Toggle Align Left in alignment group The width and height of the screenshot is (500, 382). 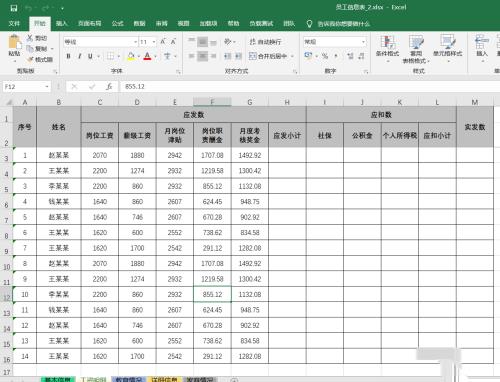(191, 56)
